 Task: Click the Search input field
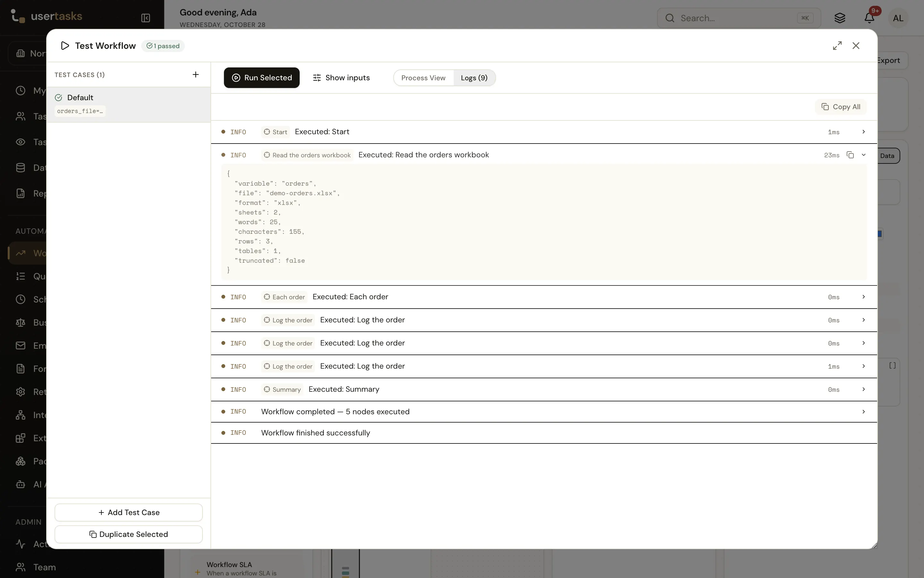tap(739, 18)
